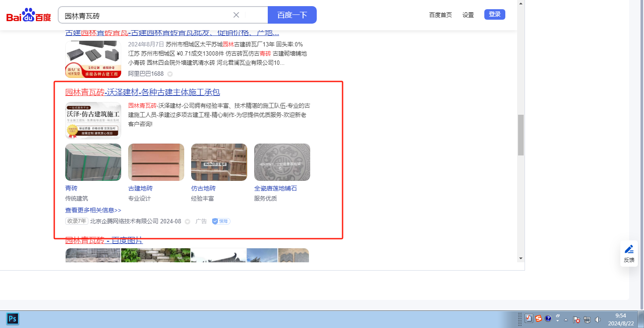Click the restore-window language bar icon
Image resolution: width=644 pixels, height=328 pixels.
click(558, 316)
